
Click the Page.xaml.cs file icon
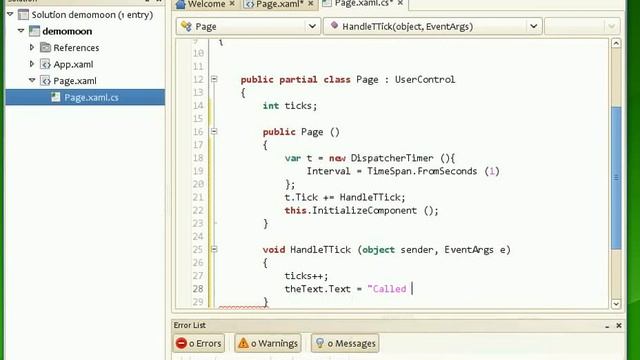tap(56, 97)
